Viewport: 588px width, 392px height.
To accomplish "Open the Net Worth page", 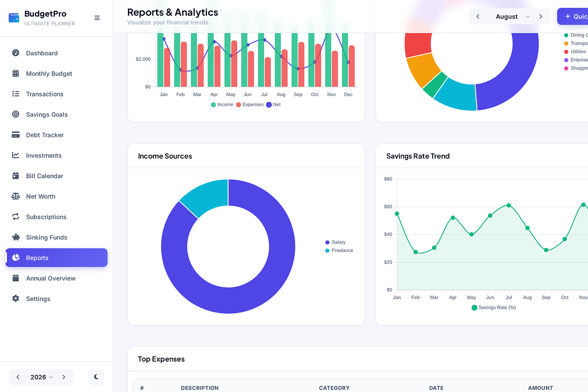I will pos(56,196).
